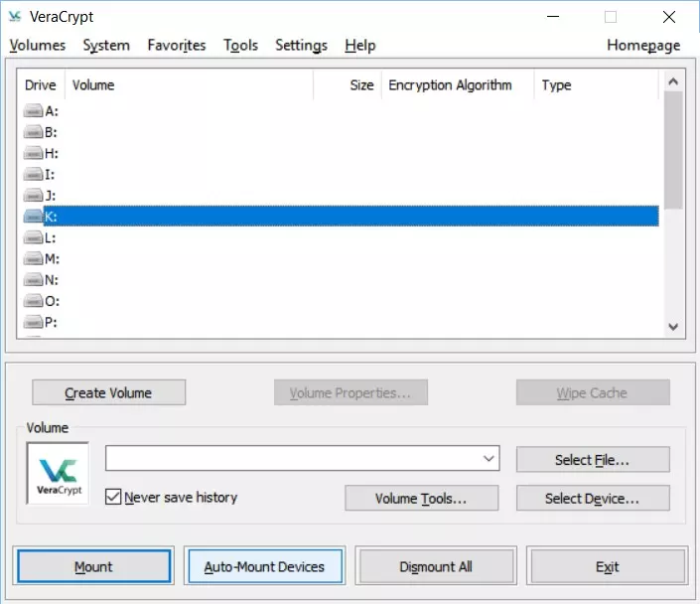Click the Encryption Algorithm column header
This screenshot has width=700, height=604.
[x=458, y=84]
